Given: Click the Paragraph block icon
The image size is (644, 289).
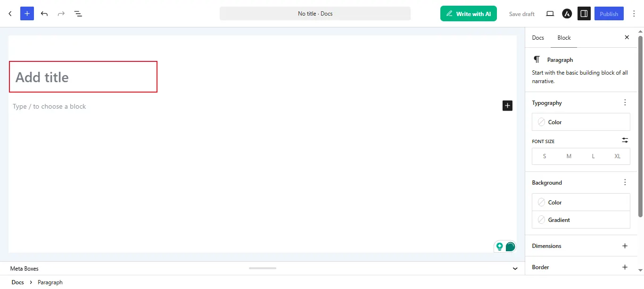Looking at the screenshot, I should 537,59.
